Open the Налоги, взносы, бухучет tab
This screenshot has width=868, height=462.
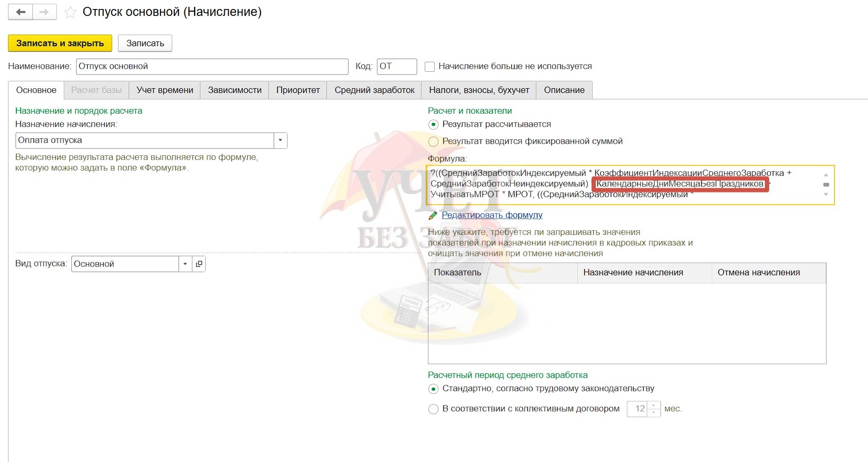click(x=479, y=90)
